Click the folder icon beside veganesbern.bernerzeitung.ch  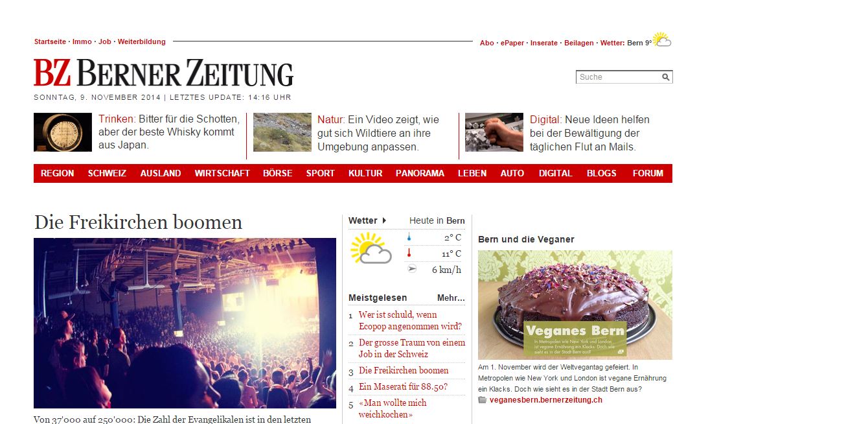coord(482,400)
